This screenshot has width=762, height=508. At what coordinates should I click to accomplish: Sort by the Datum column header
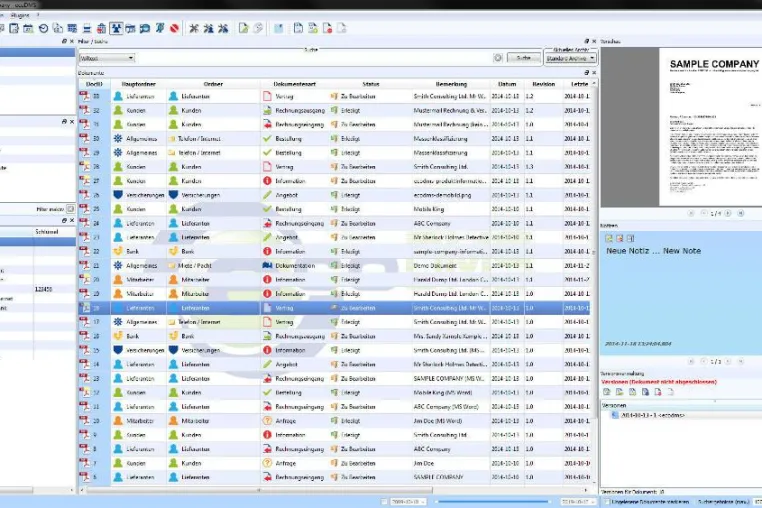(x=507, y=84)
